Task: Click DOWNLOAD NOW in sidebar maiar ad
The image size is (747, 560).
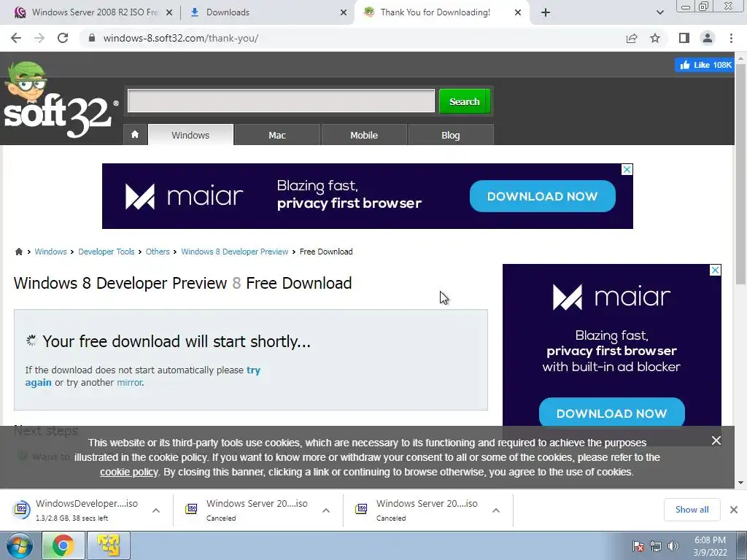Action: (612, 413)
